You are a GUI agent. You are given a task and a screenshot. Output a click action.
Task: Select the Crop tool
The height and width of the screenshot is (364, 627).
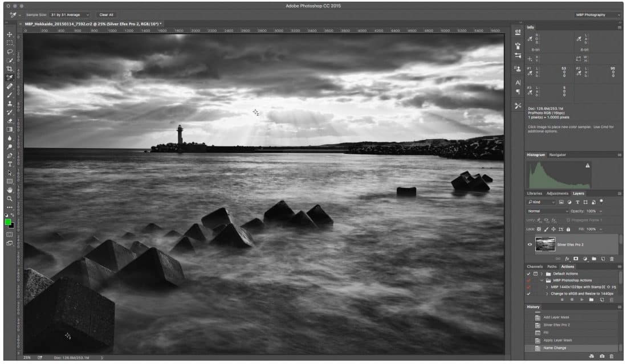click(x=10, y=68)
